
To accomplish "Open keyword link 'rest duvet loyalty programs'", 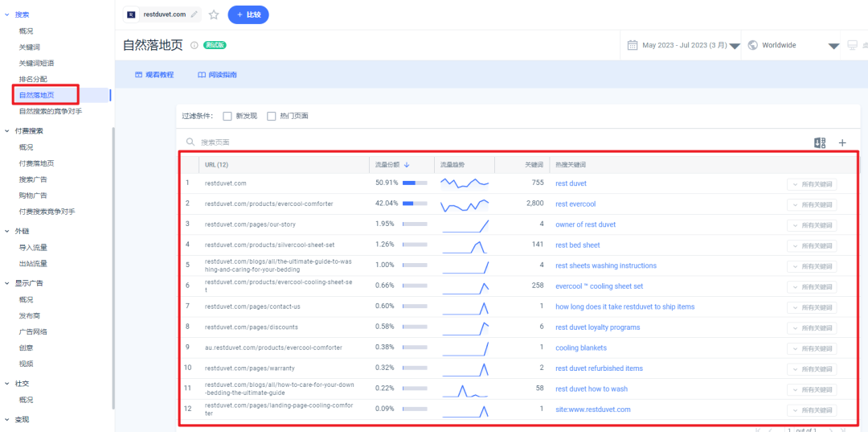I will click(598, 327).
